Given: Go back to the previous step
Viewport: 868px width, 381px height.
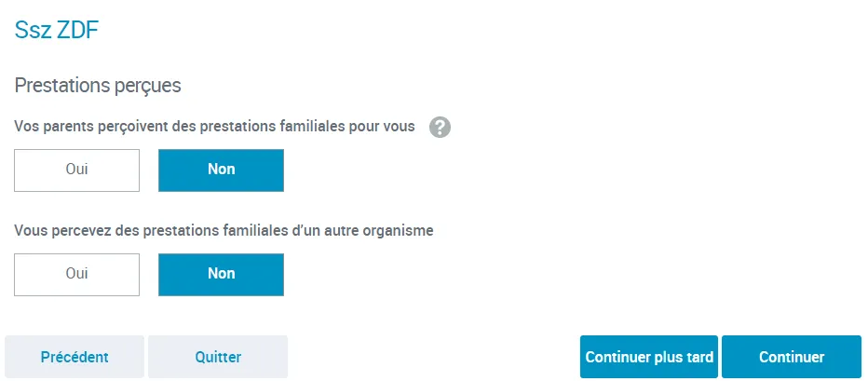Looking at the screenshot, I should pyautogui.click(x=75, y=357).
